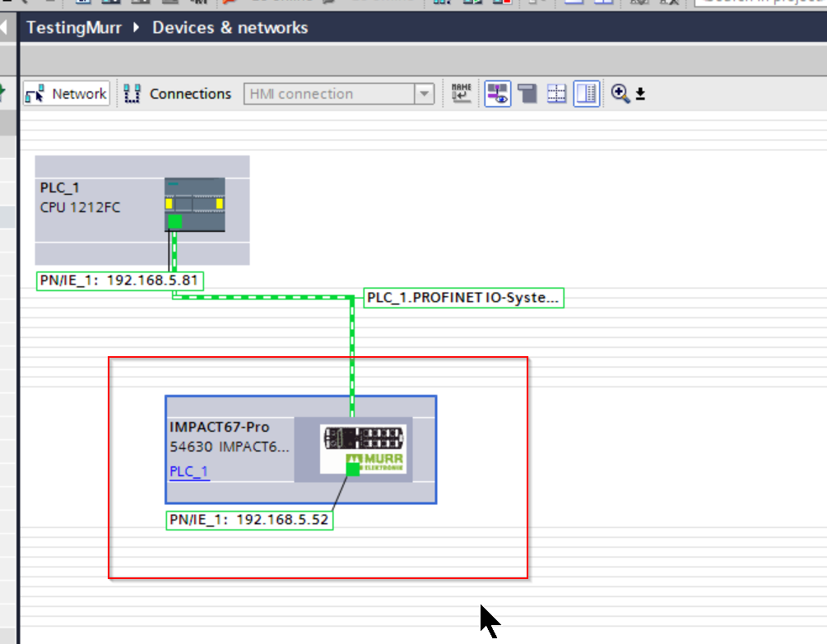The width and height of the screenshot is (827, 644).
Task: Toggle the grid snap icon
Action: coord(556,94)
